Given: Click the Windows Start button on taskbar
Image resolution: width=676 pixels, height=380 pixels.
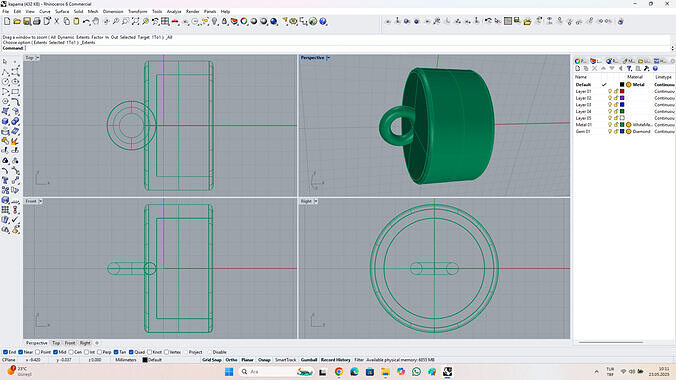Looking at the screenshot, I should point(229,372).
